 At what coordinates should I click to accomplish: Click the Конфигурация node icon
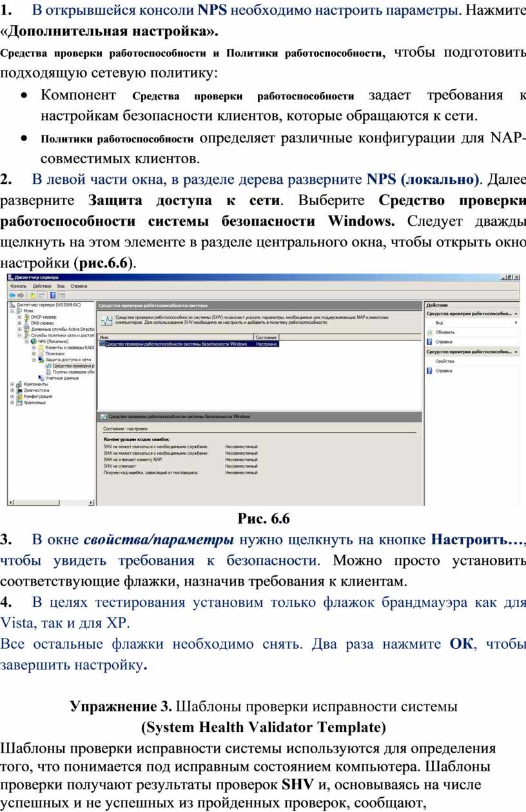pyautogui.click(x=19, y=396)
